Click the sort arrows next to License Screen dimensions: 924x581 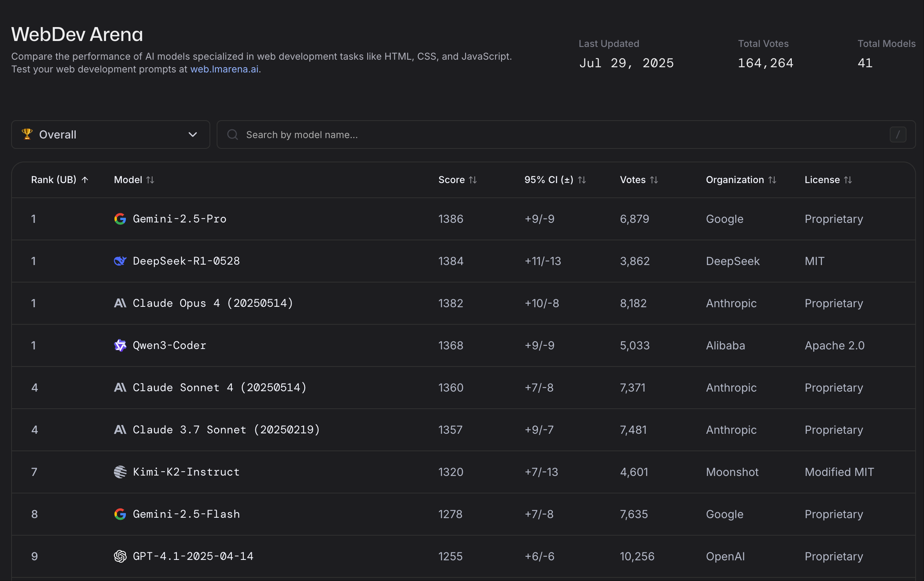848,180
